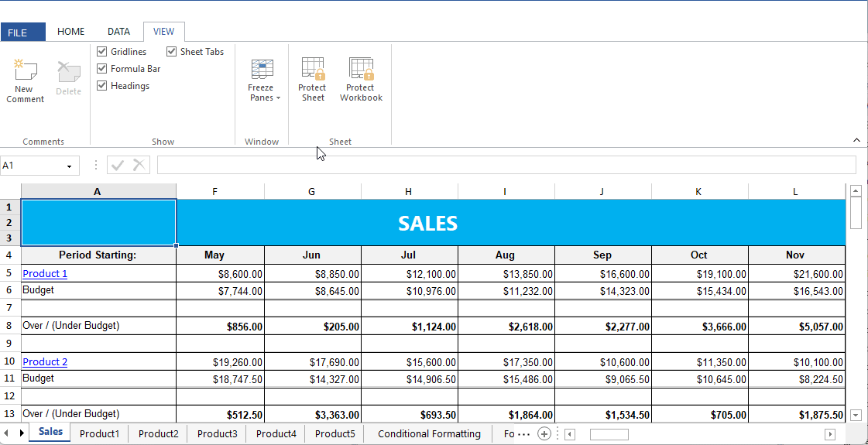Insert a New Comment
This screenshot has width=868, height=445.
25,81
